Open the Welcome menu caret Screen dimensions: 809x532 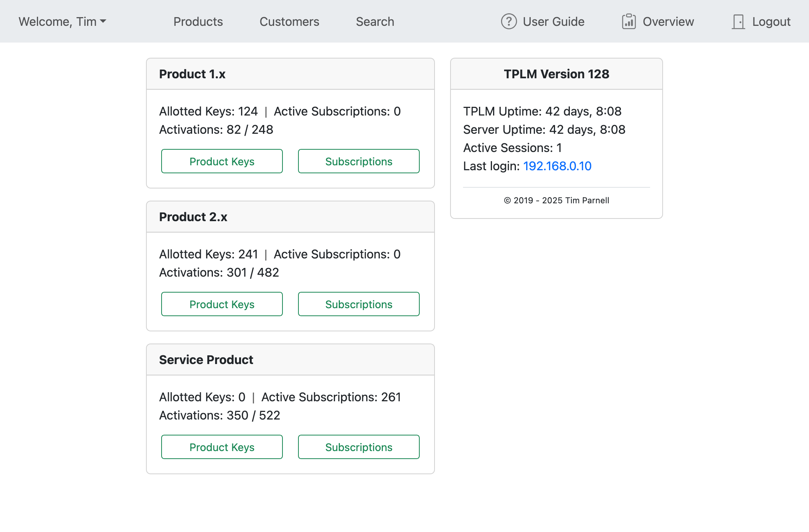click(x=103, y=22)
